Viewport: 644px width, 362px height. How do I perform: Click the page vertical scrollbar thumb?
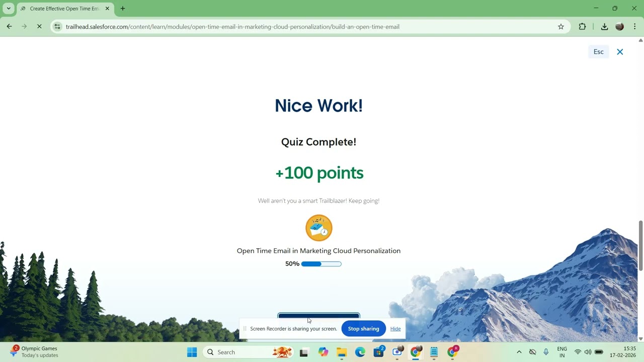[x=640, y=245]
